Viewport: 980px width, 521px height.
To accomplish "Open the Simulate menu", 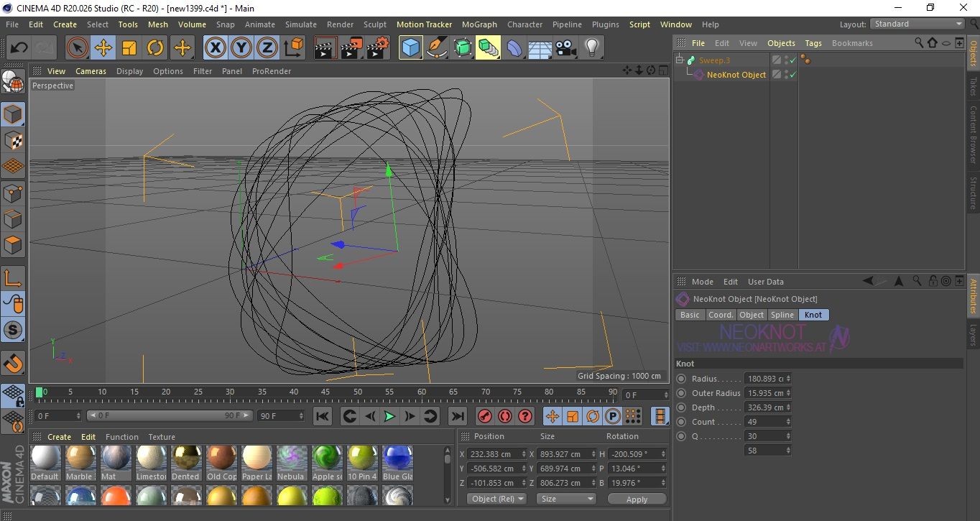I will 301,24.
